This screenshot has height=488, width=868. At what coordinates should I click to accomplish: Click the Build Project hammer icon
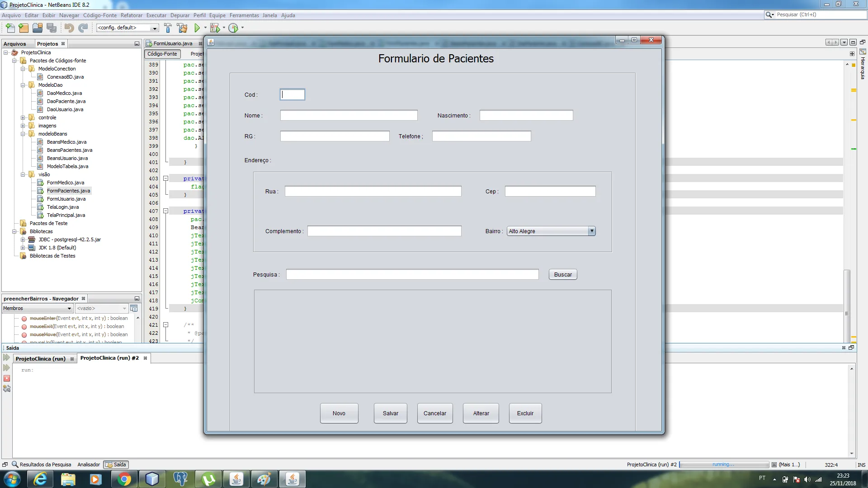pyautogui.click(x=168, y=28)
